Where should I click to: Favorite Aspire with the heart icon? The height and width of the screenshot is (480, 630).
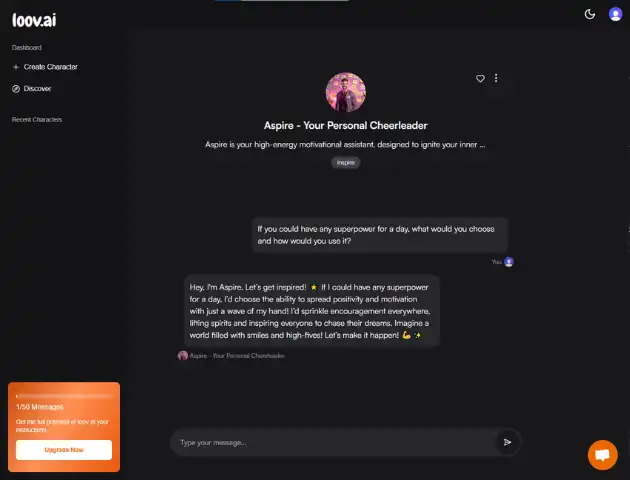[x=480, y=78]
